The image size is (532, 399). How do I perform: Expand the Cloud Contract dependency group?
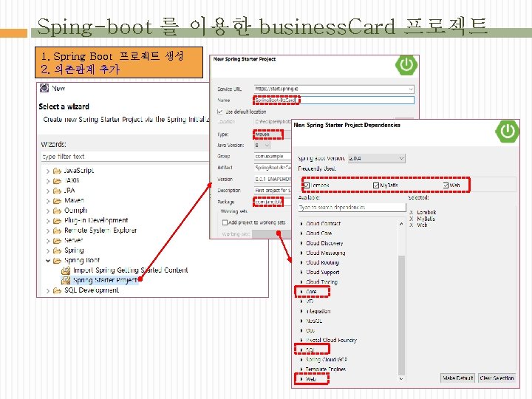(301, 224)
